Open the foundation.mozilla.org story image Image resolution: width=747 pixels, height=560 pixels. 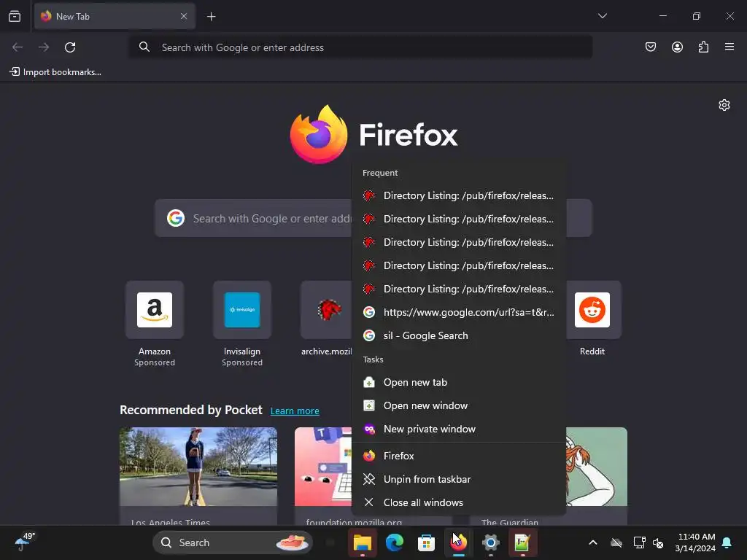tap(323, 467)
